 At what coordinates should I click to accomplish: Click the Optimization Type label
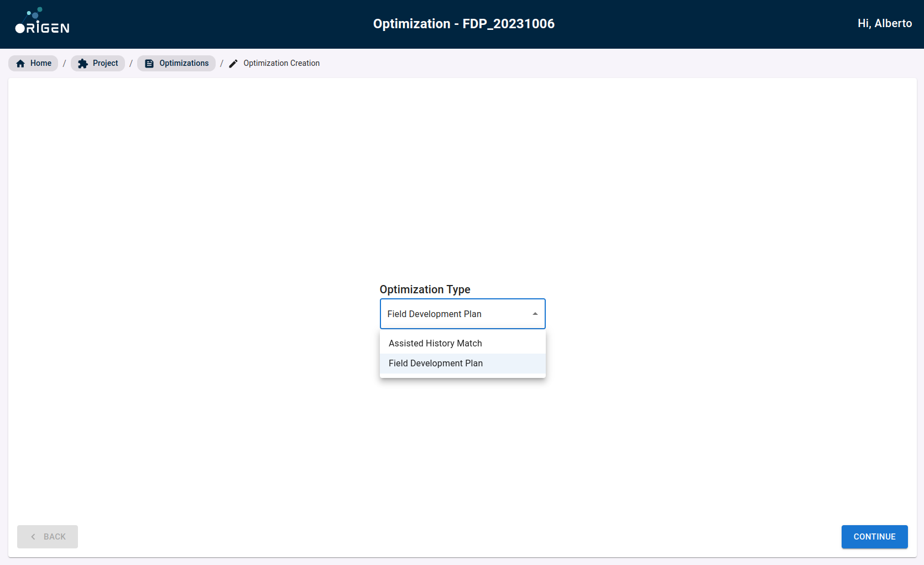(x=425, y=289)
